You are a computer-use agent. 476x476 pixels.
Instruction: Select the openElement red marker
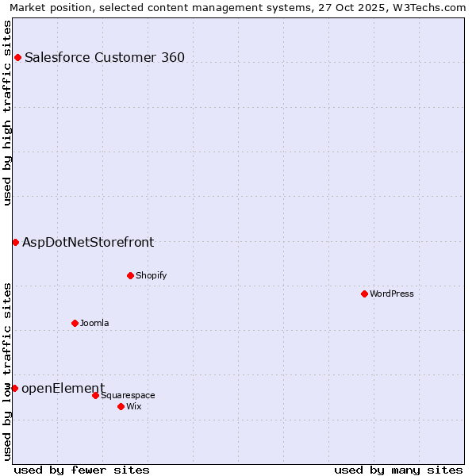tap(14, 388)
